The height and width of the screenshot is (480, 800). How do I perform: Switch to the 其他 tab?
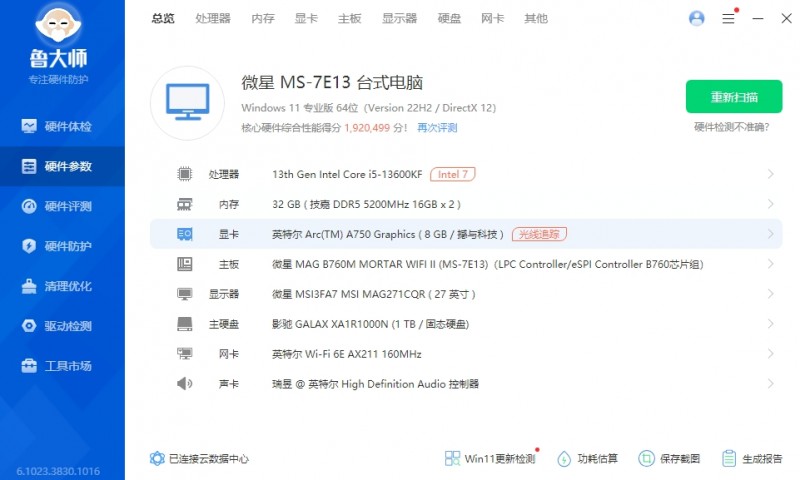point(536,19)
